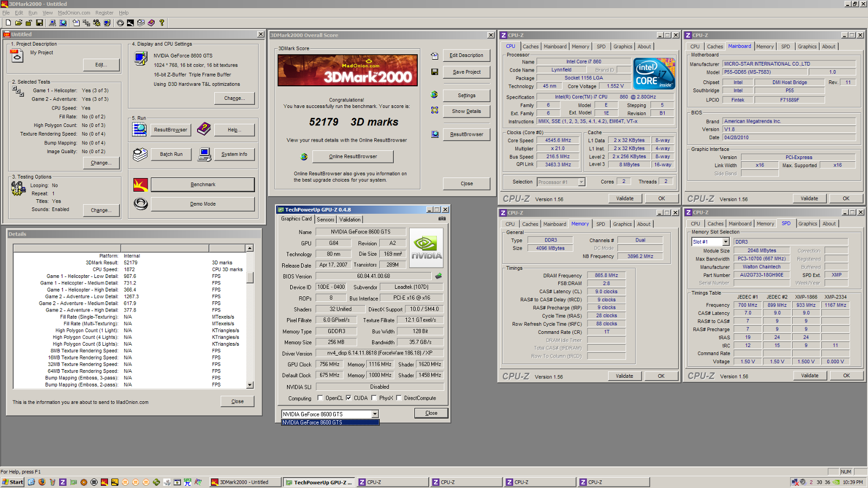The width and height of the screenshot is (868, 488).
Task: Click the Demo Mode disc toolbar icon
Action: click(x=120, y=23)
